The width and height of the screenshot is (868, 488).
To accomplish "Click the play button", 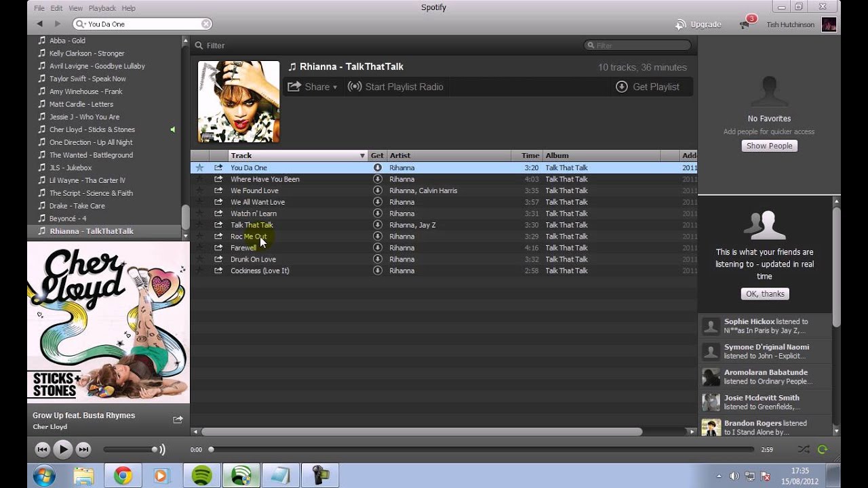I will pyautogui.click(x=62, y=449).
